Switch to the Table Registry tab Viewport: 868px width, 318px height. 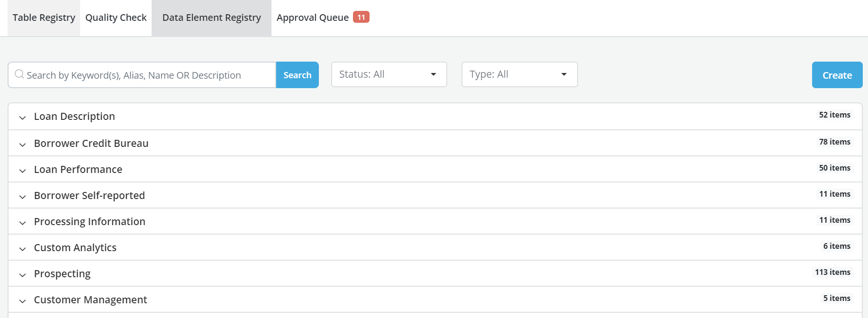point(44,18)
